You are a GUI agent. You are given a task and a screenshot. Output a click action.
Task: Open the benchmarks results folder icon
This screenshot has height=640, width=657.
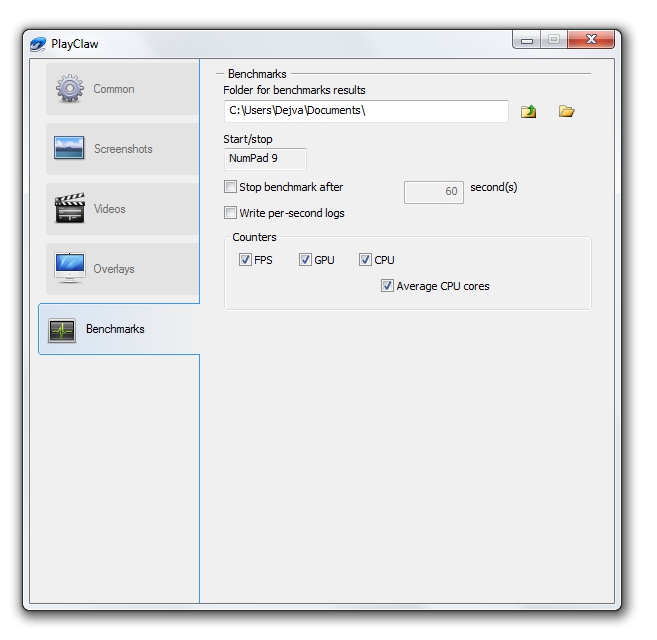566,111
